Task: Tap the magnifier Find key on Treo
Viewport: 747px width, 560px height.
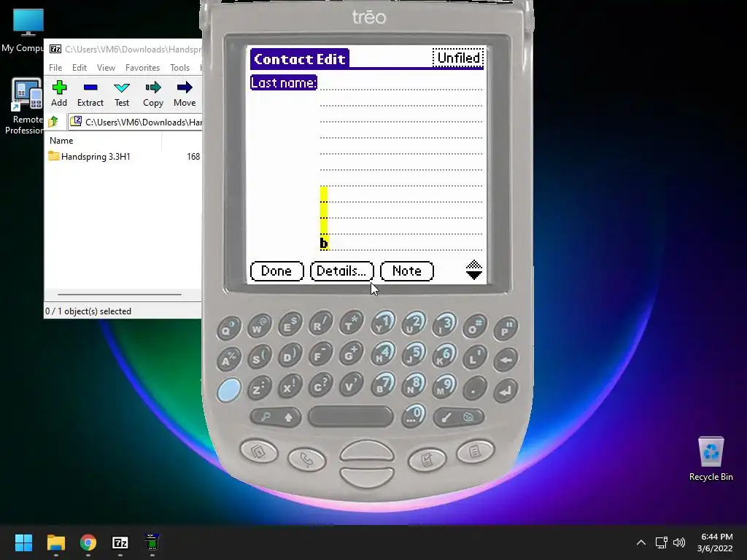Action: (x=264, y=417)
